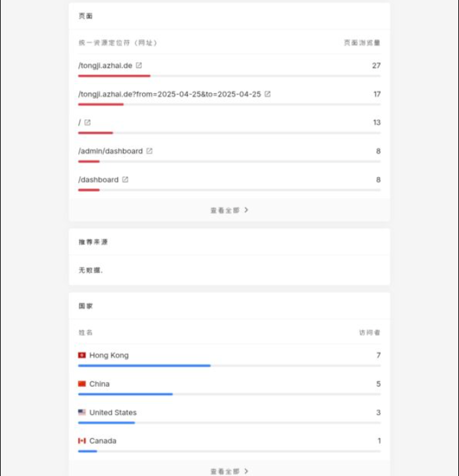Click the blue visitor bar under China
Screen dimensions: 459x476
(126, 394)
